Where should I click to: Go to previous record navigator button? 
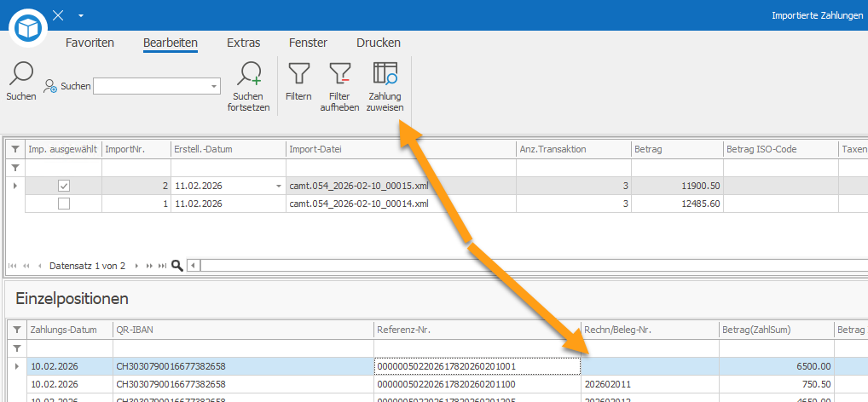[39, 266]
